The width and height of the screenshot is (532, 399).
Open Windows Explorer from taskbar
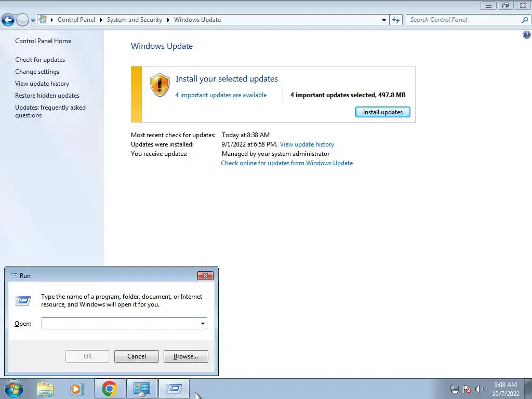click(x=45, y=389)
